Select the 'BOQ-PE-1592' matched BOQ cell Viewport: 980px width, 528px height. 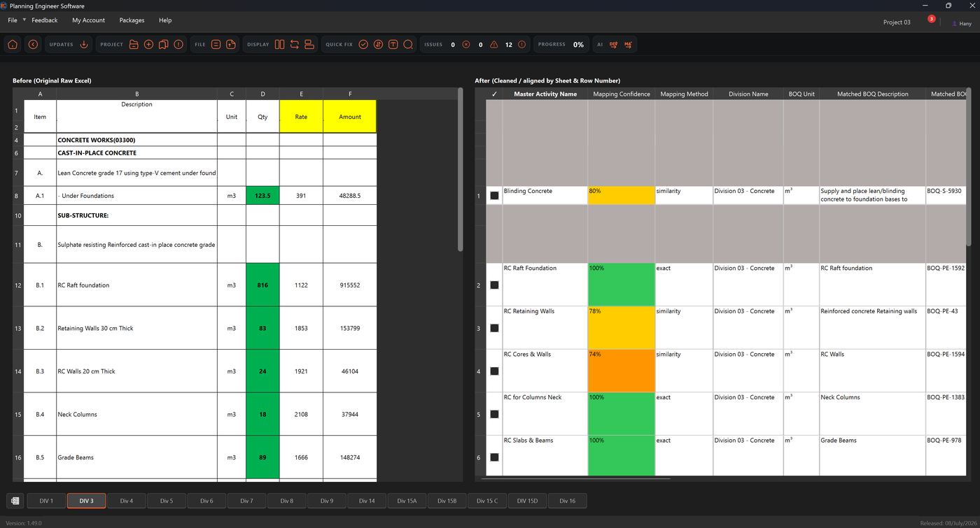946,285
